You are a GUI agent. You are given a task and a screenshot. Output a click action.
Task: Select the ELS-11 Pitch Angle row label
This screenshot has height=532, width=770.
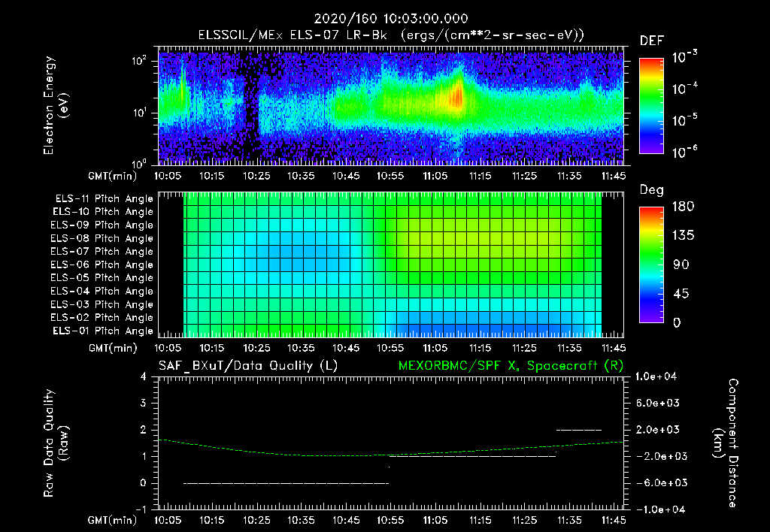[x=104, y=199]
